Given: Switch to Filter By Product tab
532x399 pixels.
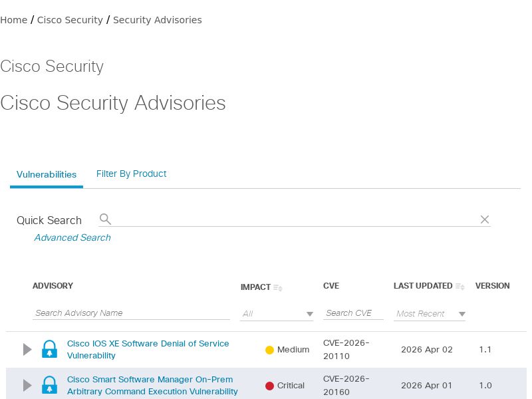Looking at the screenshot, I should pos(131,174).
